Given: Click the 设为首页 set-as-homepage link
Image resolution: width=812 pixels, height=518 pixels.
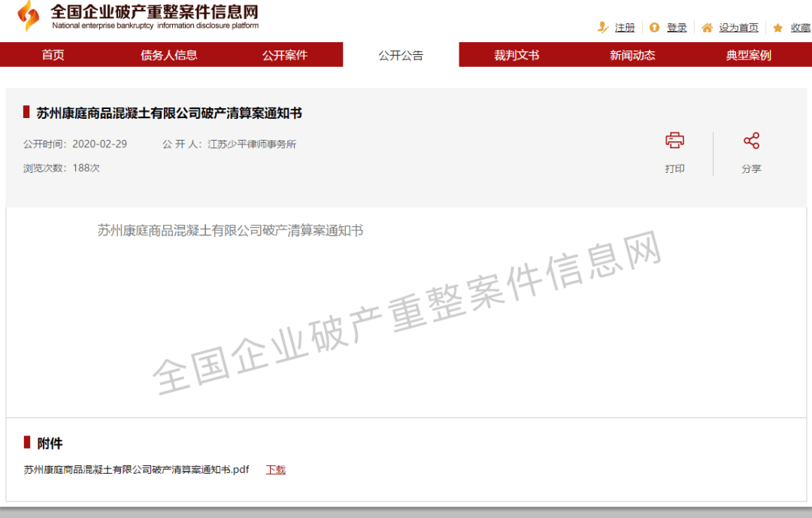Looking at the screenshot, I should point(738,28).
